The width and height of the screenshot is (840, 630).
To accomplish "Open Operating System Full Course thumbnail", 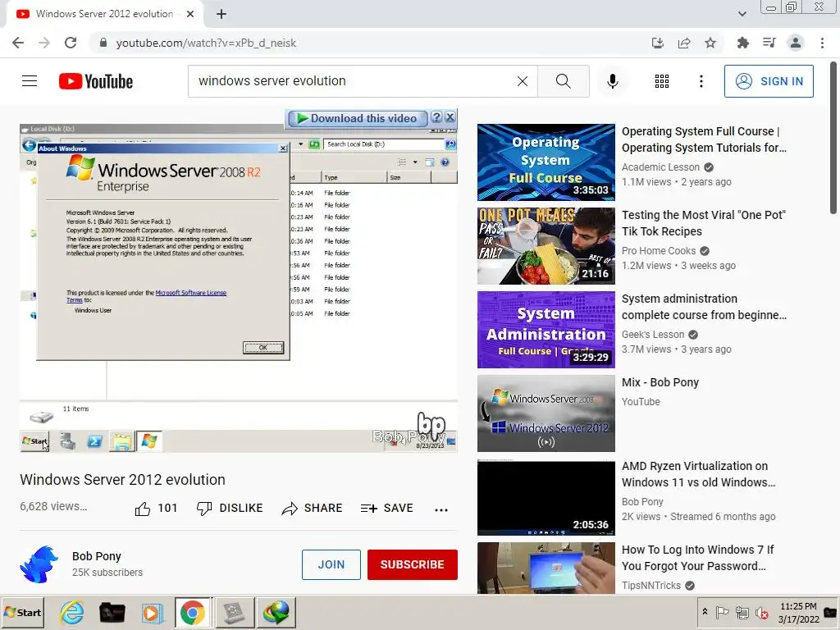I will click(546, 162).
